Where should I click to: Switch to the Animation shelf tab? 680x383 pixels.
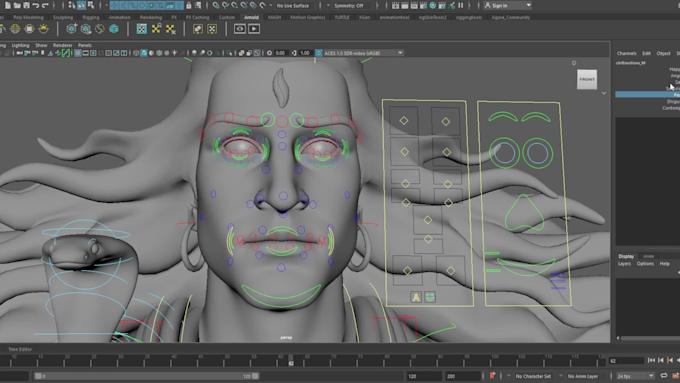[x=119, y=17]
